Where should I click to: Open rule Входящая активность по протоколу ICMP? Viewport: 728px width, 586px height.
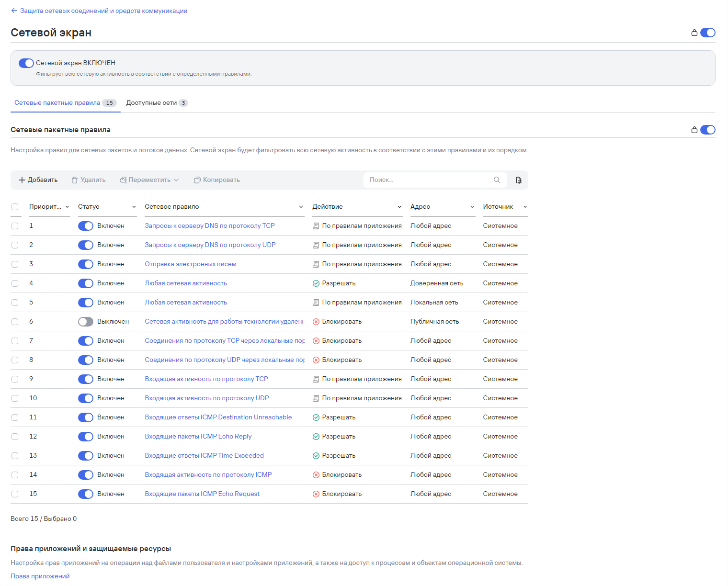point(208,475)
